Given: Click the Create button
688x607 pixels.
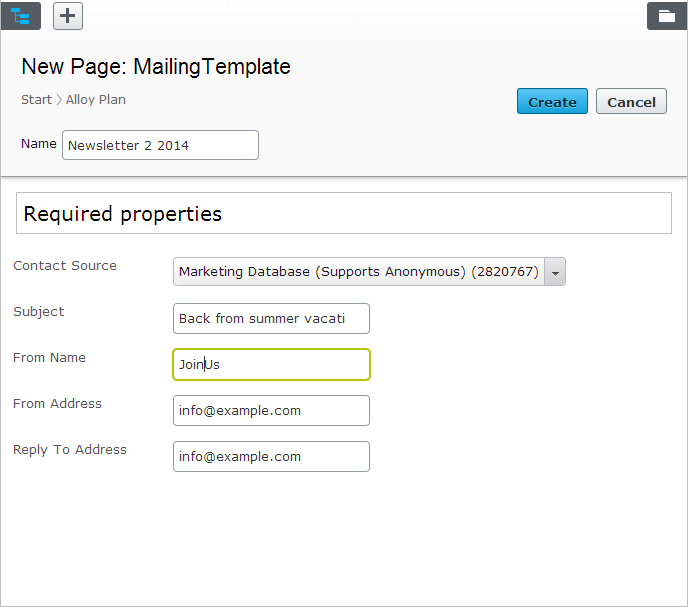Looking at the screenshot, I should pos(552,101).
